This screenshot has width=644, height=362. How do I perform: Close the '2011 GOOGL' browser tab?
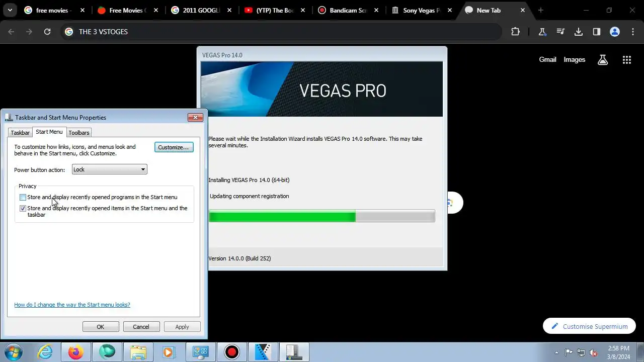click(x=229, y=10)
